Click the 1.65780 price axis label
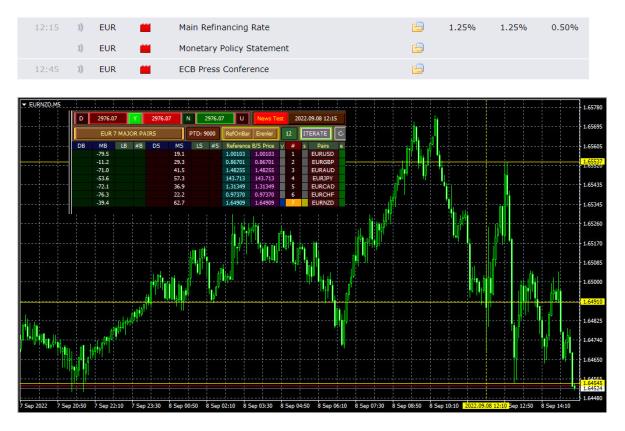The width and height of the screenshot is (625, 431). (x=593, y=107)
